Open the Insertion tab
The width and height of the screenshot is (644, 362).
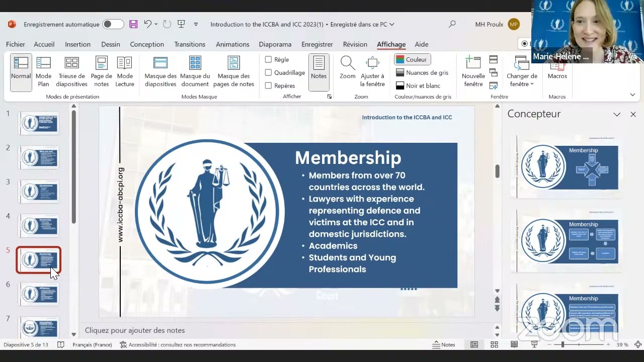click(77, 44)
